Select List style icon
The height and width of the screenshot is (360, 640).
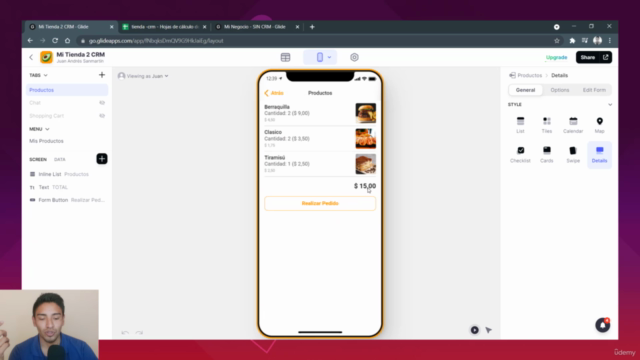coord(520,124)
